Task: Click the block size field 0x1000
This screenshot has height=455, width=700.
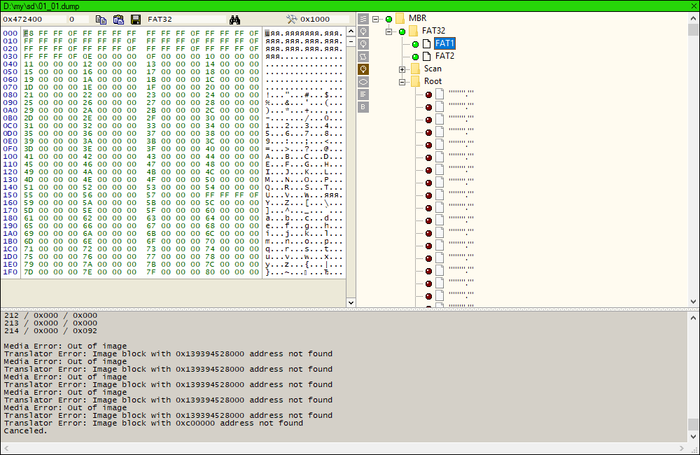Action: click(x=318, y=19)
